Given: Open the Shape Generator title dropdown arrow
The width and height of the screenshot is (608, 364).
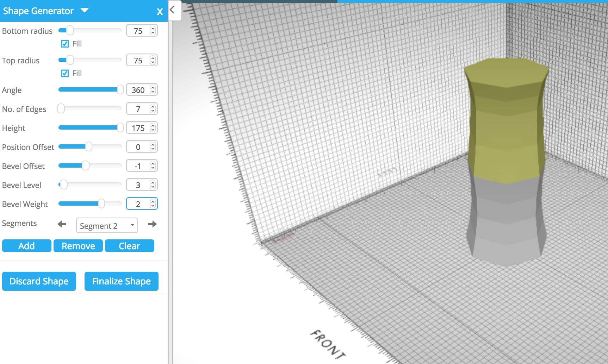Looking at the screenshot, I should pos(85,11).
